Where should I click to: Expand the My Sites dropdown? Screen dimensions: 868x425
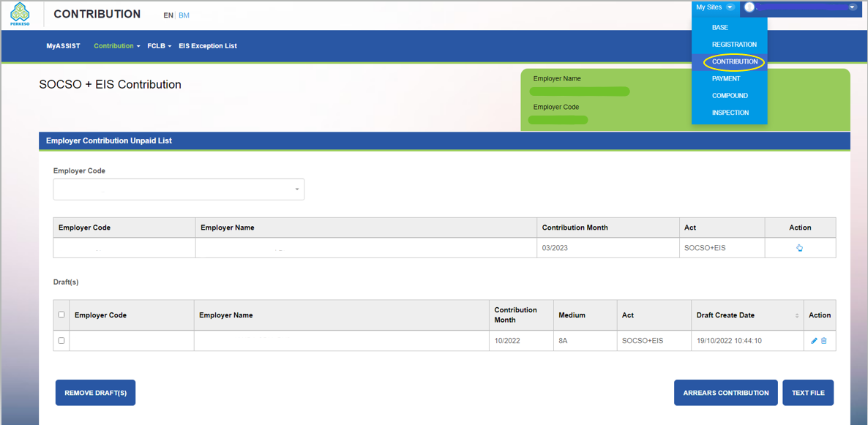(715, 7)
